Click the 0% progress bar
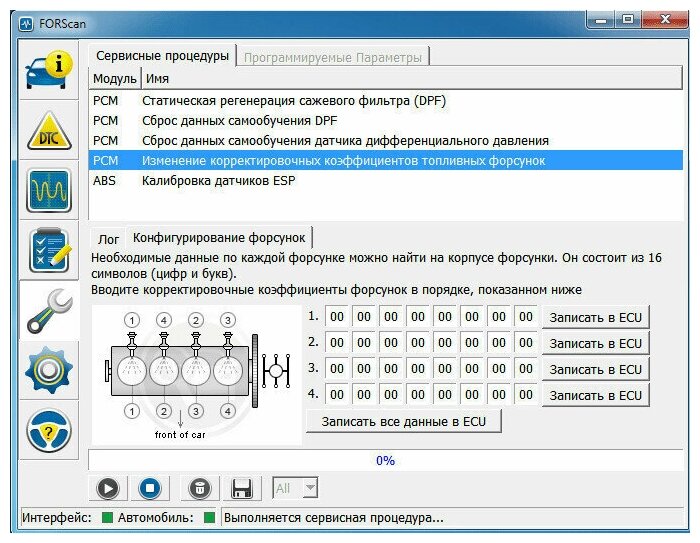 [386, 460]
